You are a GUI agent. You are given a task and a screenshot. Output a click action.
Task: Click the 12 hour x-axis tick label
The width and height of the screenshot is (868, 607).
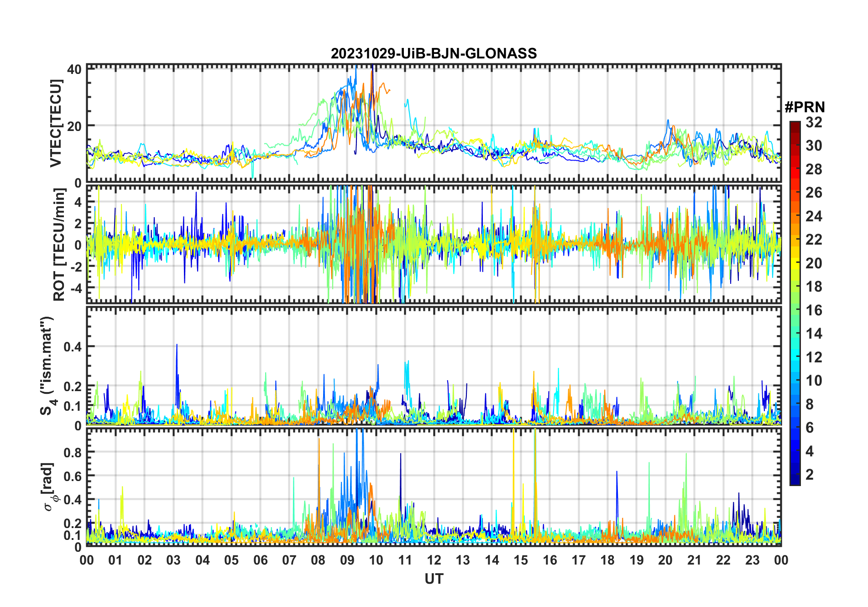434,560
